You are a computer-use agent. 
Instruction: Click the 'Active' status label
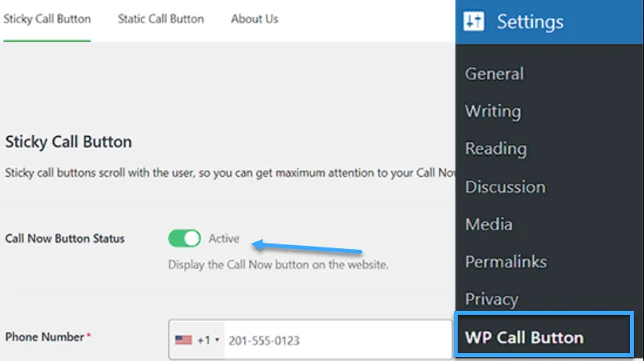click(224, 239)
